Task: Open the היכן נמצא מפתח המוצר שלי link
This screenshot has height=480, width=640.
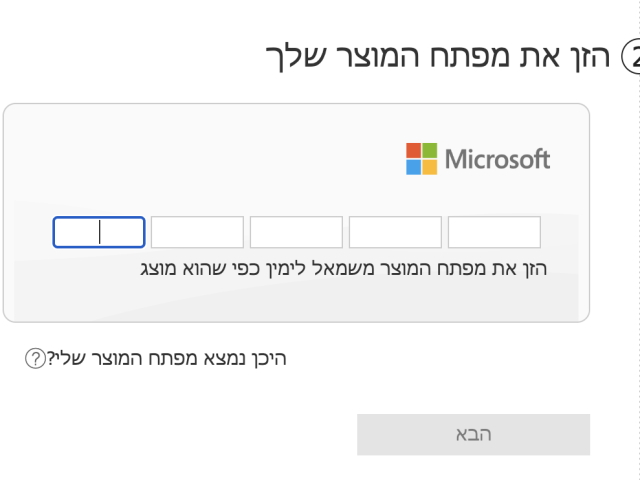Action: 167,358
